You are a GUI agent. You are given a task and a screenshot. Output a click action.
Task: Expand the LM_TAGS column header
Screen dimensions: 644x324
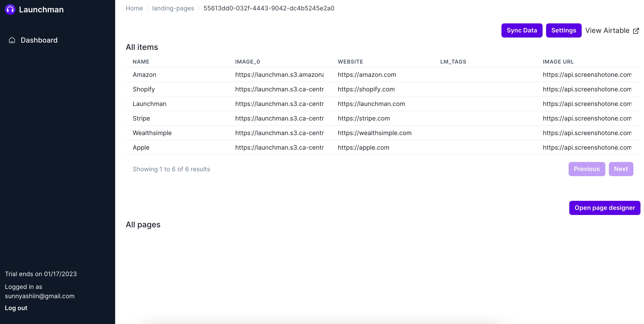[453, 62]
